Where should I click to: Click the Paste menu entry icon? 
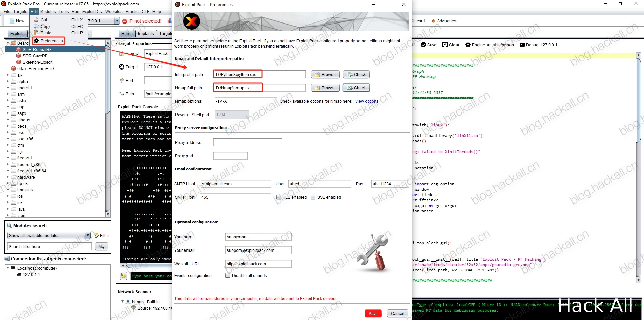pos(36,33)
